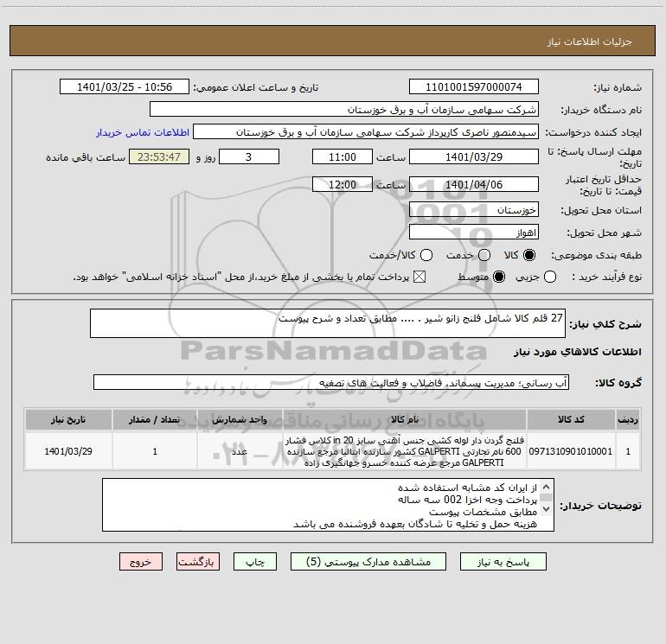The width and height of the screenshot is (666, 644).
Task: Toggle Islamic treasury payment checkbox
Action: 419,277
